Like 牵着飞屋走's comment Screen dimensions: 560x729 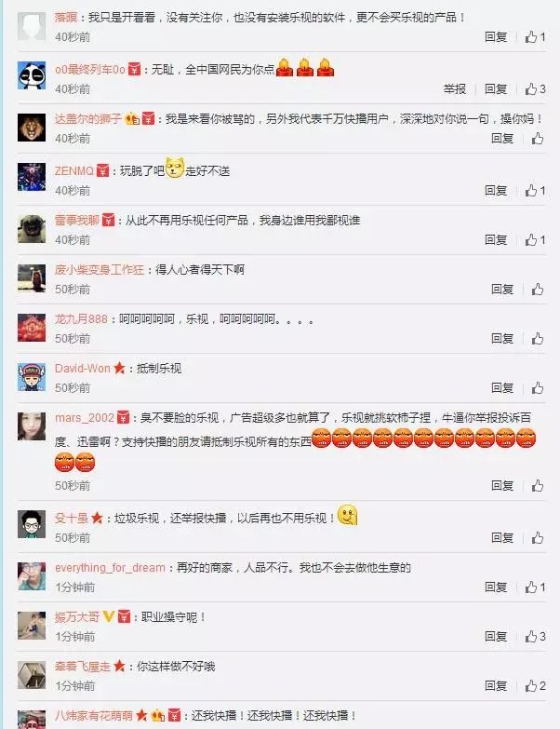click(x=536, y=685)
